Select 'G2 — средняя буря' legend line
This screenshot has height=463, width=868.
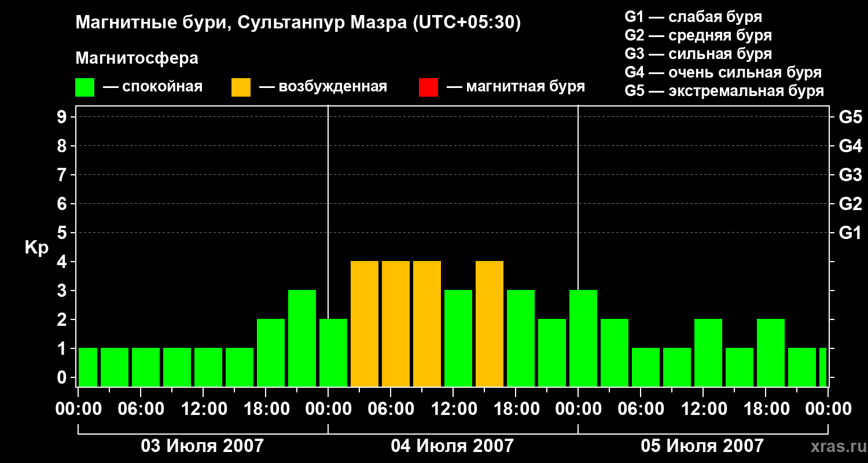(698, 35)
